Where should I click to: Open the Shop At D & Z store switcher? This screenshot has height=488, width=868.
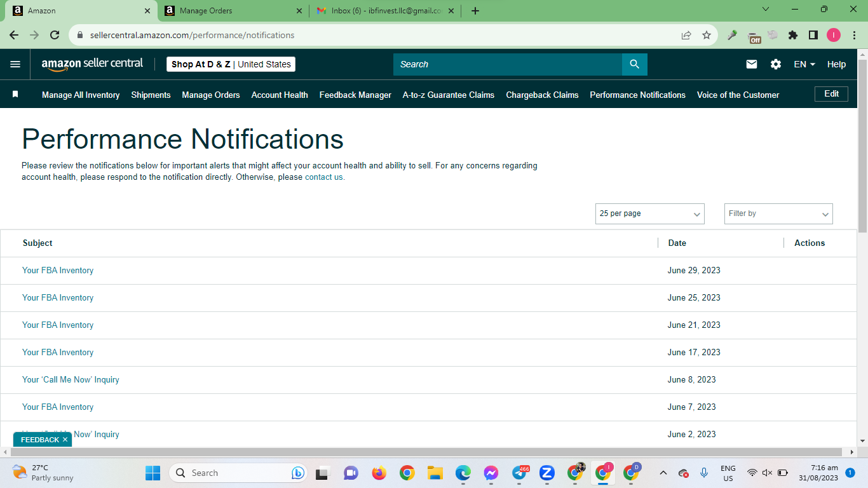coord(231,64)
